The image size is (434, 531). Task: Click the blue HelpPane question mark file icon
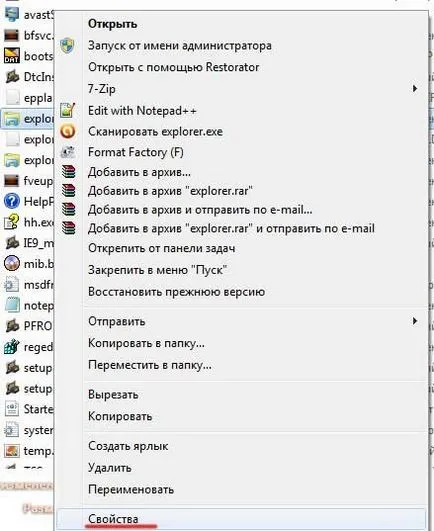click(12, 201)
